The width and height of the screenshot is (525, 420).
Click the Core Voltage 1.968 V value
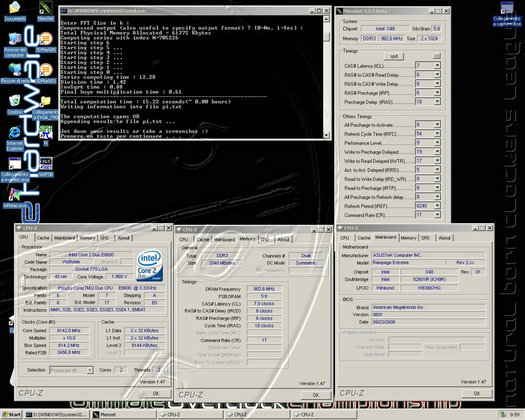(119, 277)
